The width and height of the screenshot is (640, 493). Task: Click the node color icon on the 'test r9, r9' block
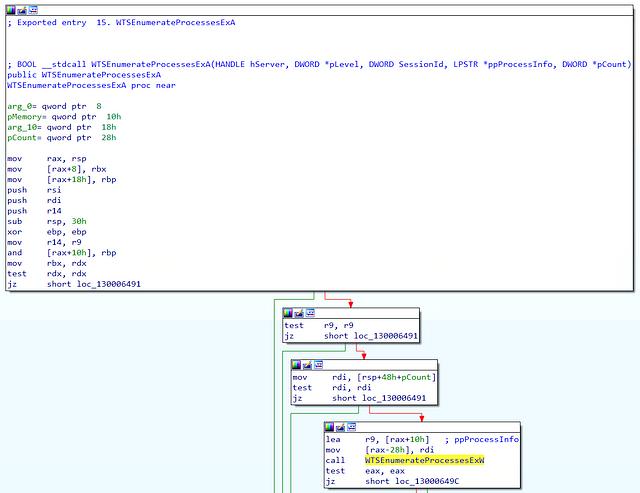click(x=288, y=313)
